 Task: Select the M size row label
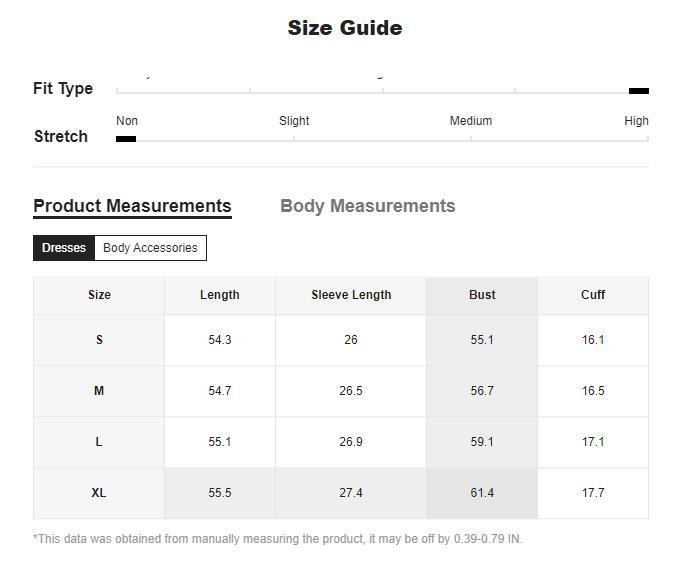[x=99, y=391]
